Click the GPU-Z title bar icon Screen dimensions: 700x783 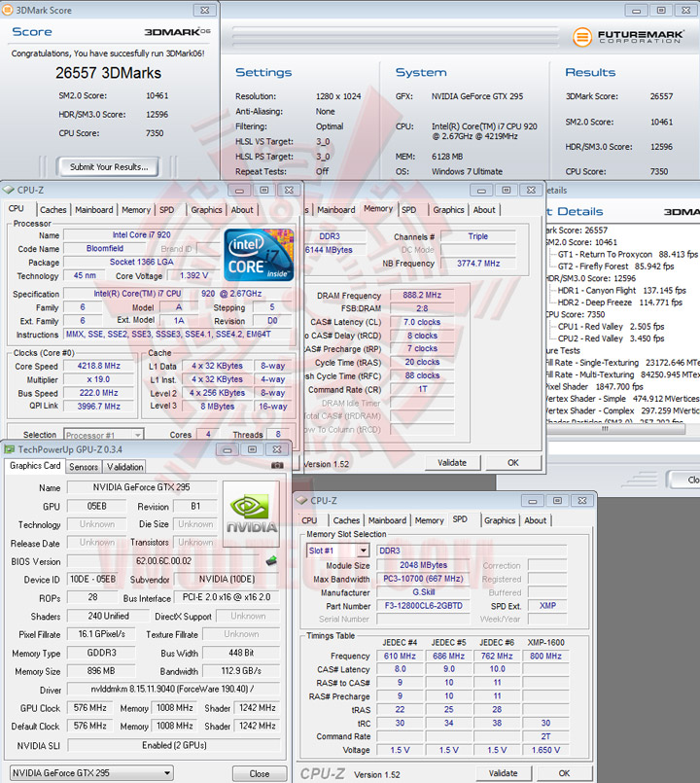(10, 449)
